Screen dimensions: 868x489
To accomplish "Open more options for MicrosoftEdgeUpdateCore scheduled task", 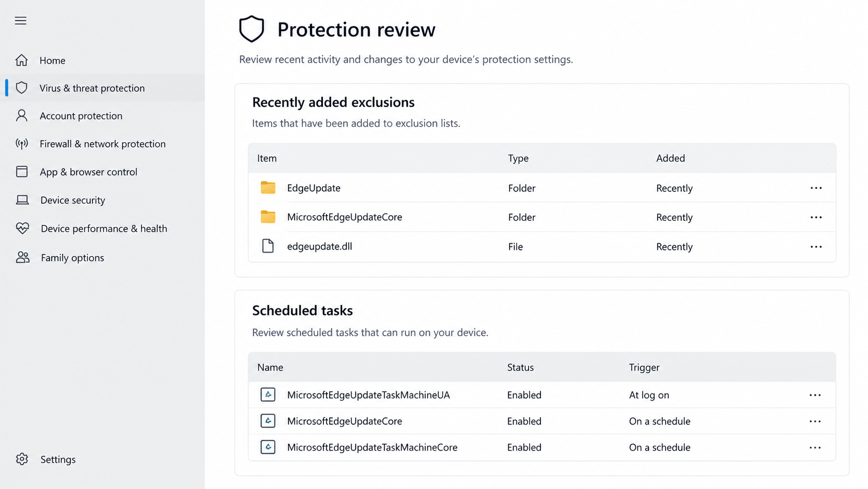I will pyautogui.click(x=815, y=421).
